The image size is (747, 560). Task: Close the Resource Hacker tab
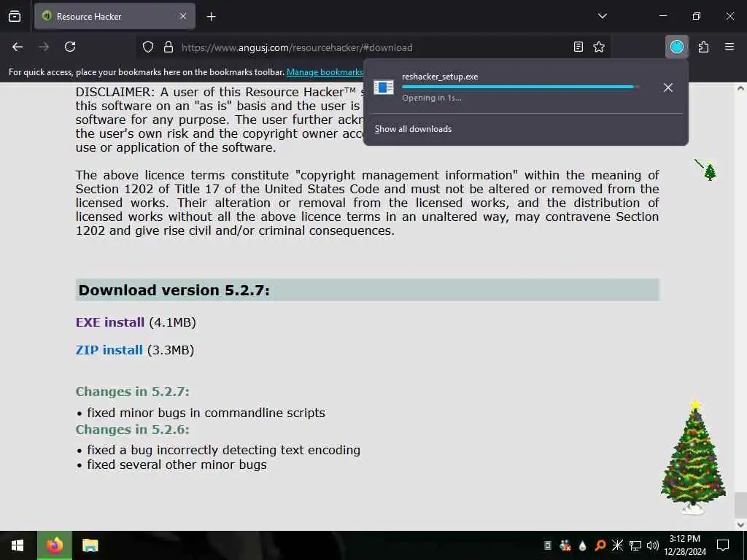click(183, 16)
